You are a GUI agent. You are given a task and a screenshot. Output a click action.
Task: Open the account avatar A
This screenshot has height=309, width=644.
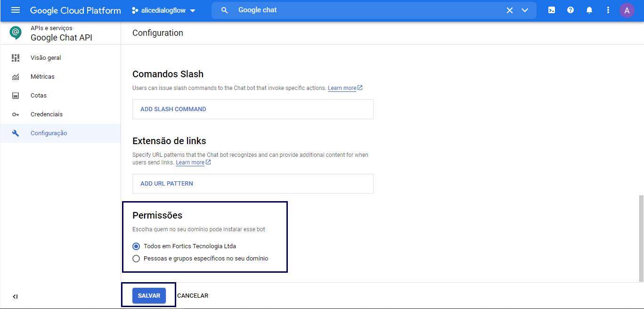[627, 10]
